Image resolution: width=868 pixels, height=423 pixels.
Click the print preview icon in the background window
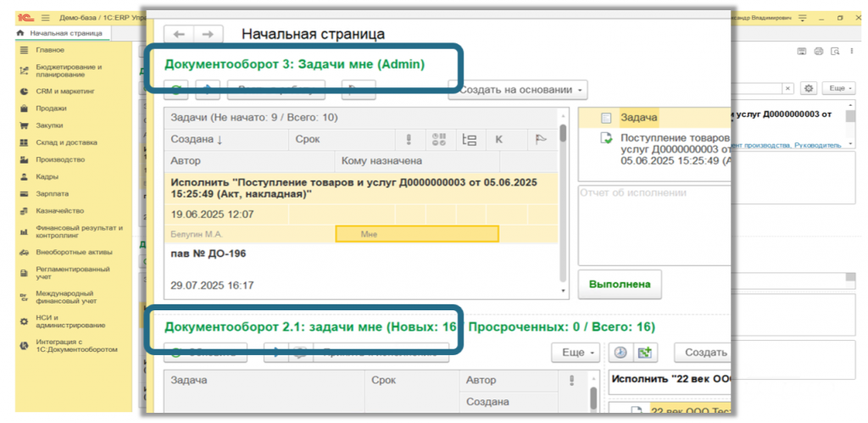[x=835, y=51]
